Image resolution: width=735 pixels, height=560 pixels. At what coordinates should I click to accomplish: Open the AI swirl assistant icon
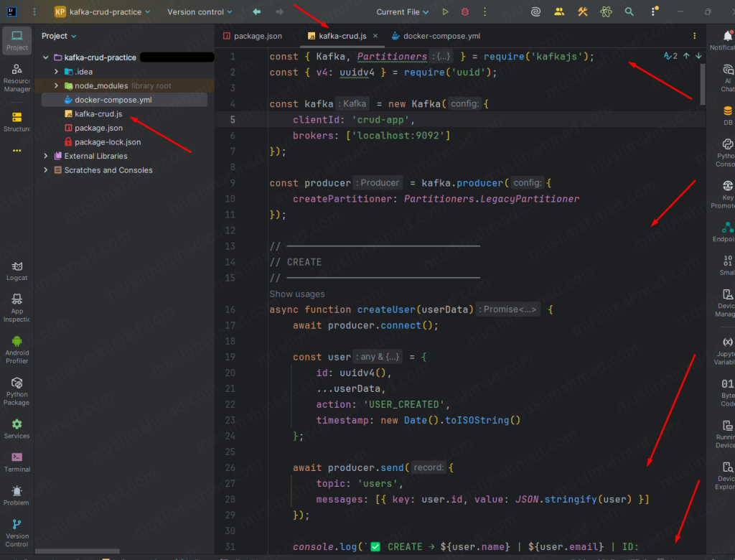(x=535, y=11)
